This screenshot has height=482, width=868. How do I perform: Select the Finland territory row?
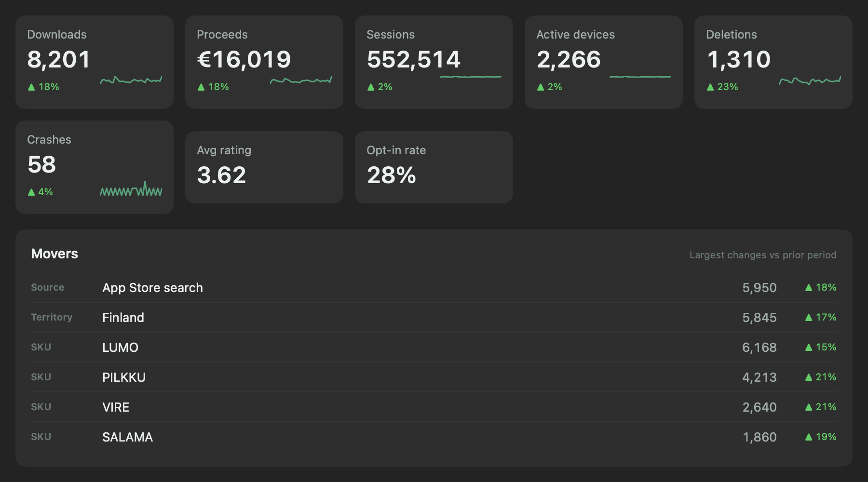pyautogui.click(x=434, y=318)
